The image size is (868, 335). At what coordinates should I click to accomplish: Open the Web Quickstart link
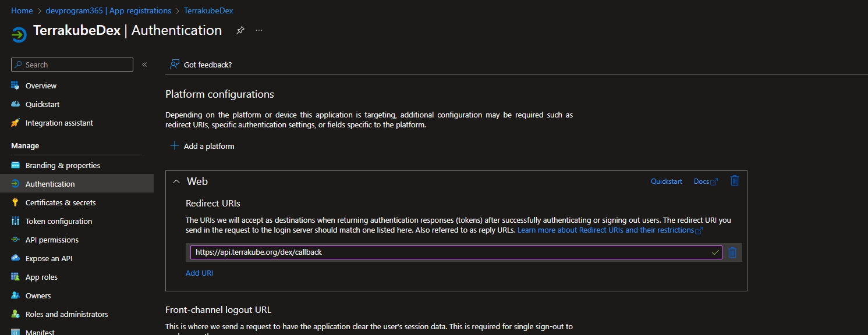coord(666,181)
